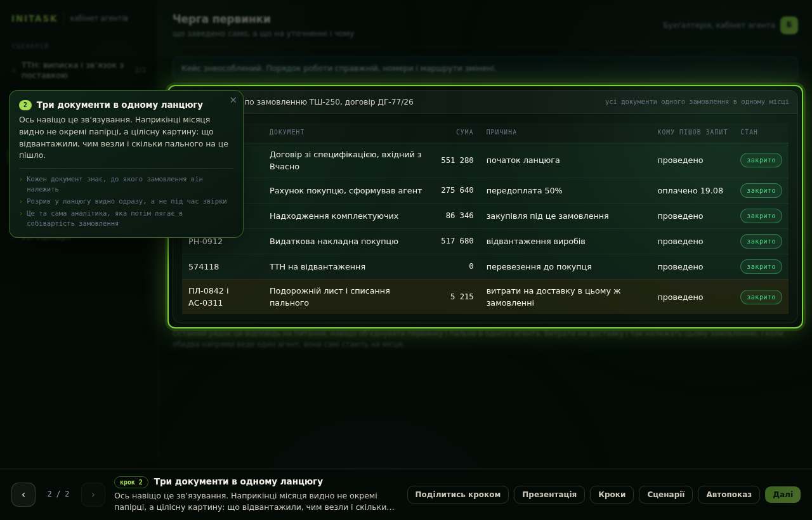Click the «крок 2» badge in the bottom bar

[x=131, y=482]
